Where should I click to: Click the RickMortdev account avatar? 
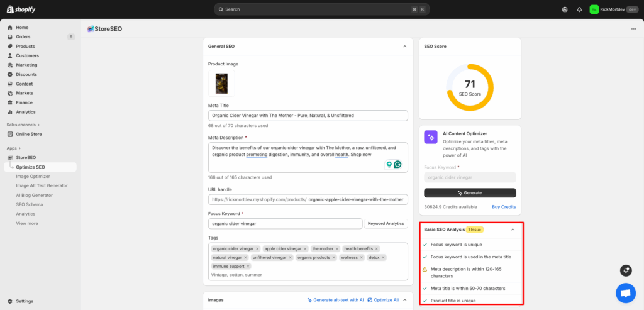pos(594,9)
